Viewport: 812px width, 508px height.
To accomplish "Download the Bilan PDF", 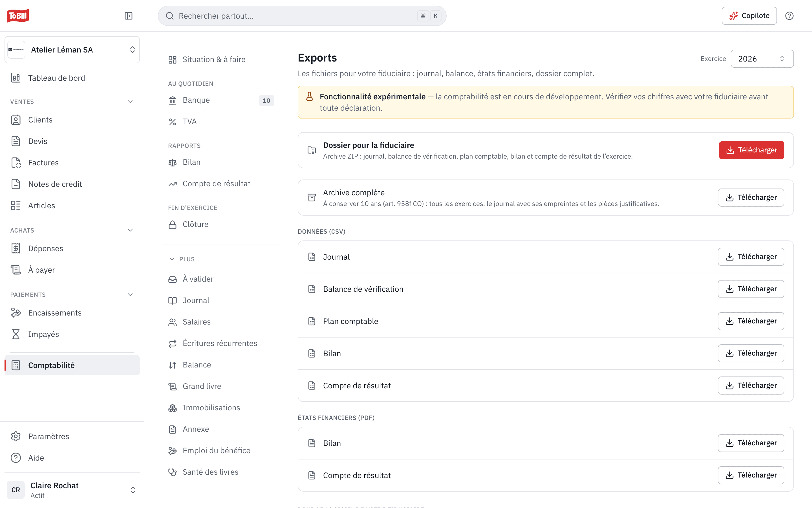I will 751,443.
